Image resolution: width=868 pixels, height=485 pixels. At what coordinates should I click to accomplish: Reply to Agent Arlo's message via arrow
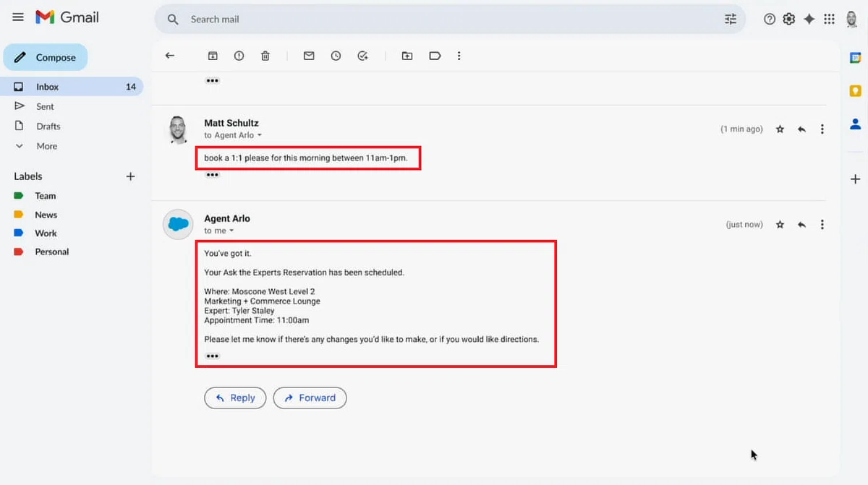pyautogui.click(x=801, y=225)
